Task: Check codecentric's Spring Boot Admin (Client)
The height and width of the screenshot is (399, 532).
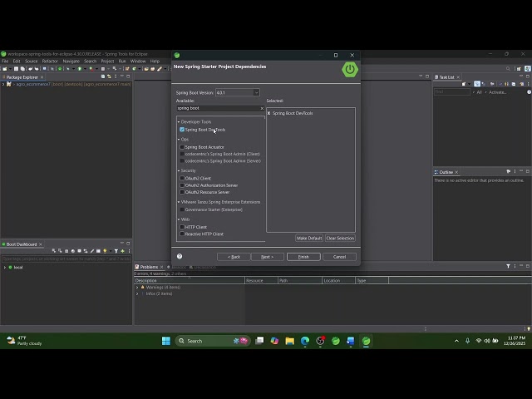Action: pos(182,154)
